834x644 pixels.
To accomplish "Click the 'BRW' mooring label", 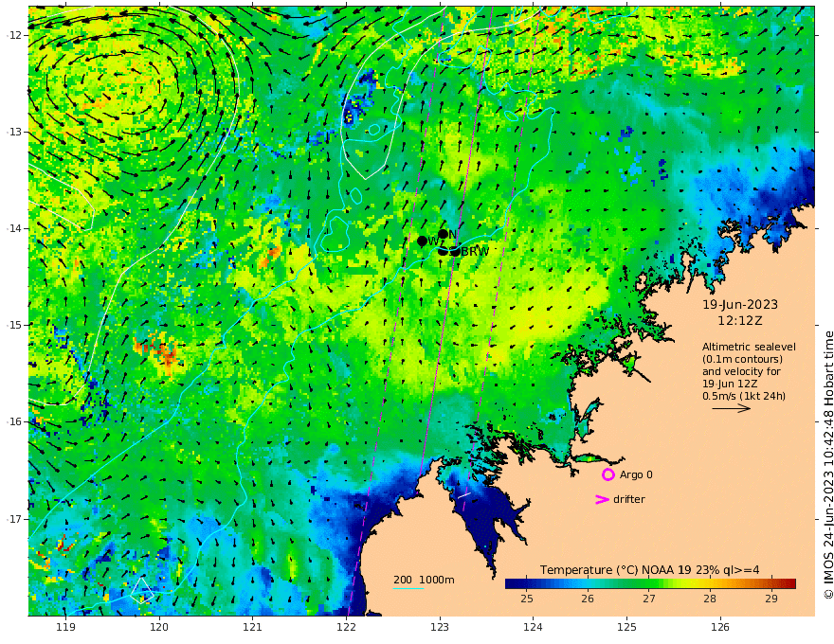I will [475, 252].
